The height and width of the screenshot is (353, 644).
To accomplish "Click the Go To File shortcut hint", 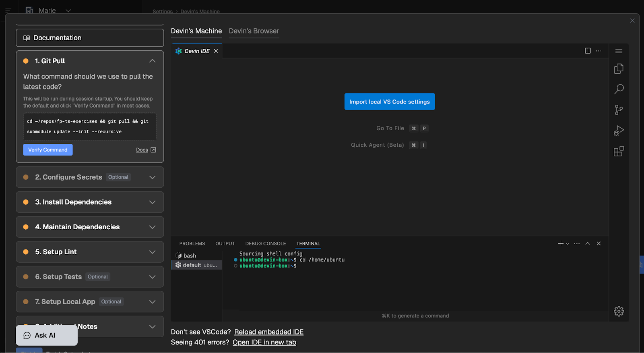I will (402, 128).
